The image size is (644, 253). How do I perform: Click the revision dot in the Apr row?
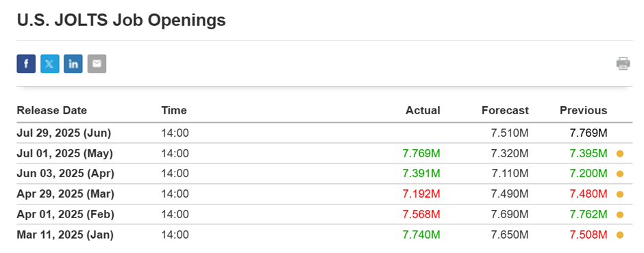coord(620,174)
